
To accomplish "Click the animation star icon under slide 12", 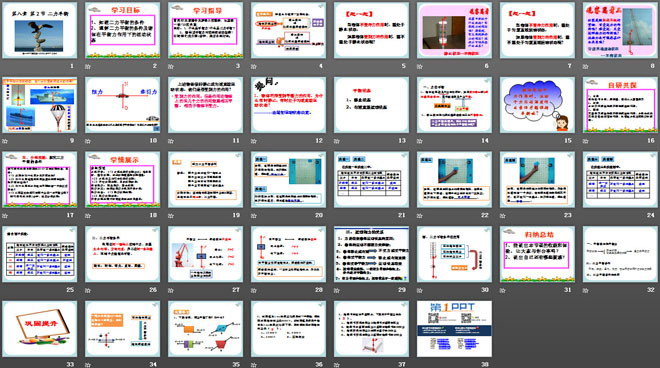I will [x=254, y=141].
